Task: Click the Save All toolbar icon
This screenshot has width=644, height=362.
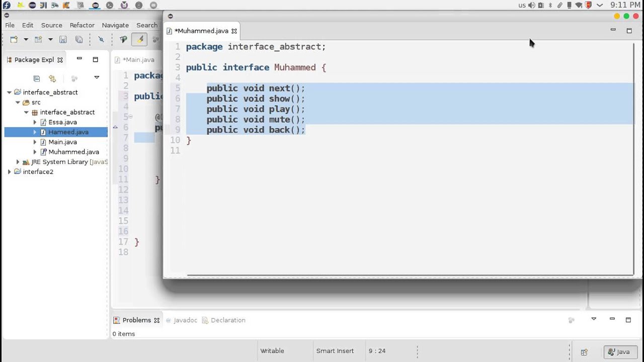Action: pyautogui.click(x=79, y=39)
